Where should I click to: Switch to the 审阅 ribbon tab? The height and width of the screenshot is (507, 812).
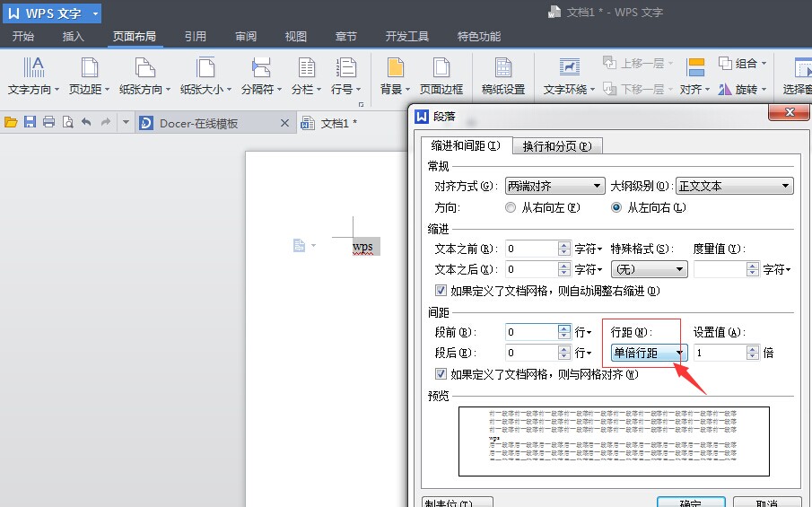pos(246,36)
